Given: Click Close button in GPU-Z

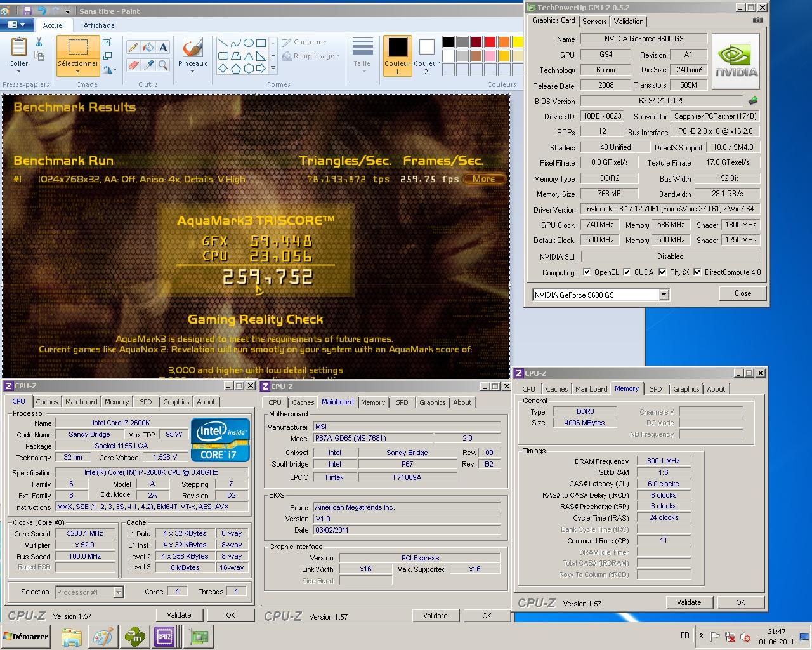Looking at the screenshot, I should pos(743,293).
